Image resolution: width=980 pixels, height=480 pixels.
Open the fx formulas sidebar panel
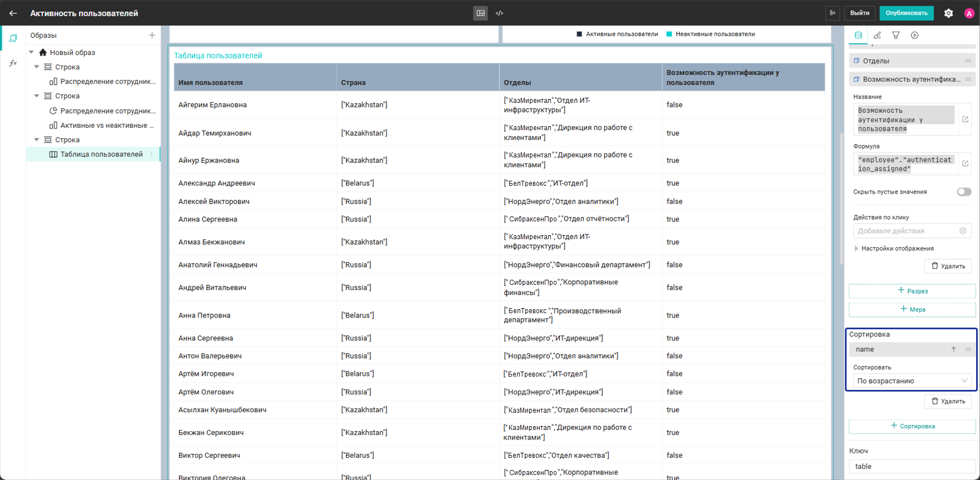point(13,63)
